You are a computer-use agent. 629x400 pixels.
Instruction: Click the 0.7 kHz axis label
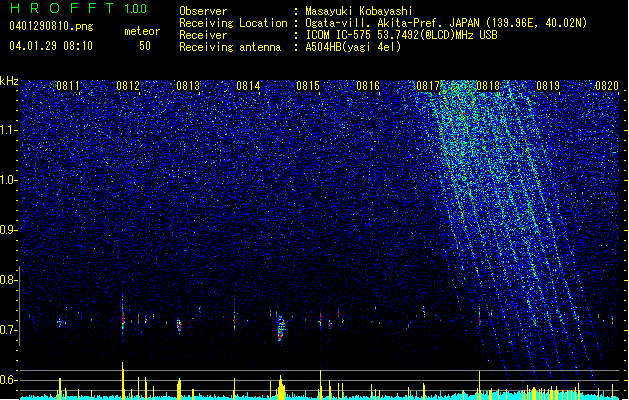[x=9, y=330]
